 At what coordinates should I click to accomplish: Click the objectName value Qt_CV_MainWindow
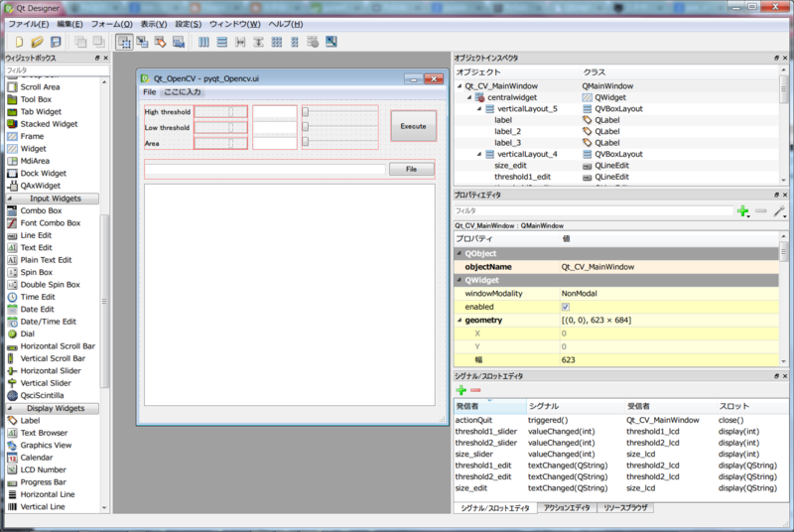pyautogui.click(x=597, y=267)
